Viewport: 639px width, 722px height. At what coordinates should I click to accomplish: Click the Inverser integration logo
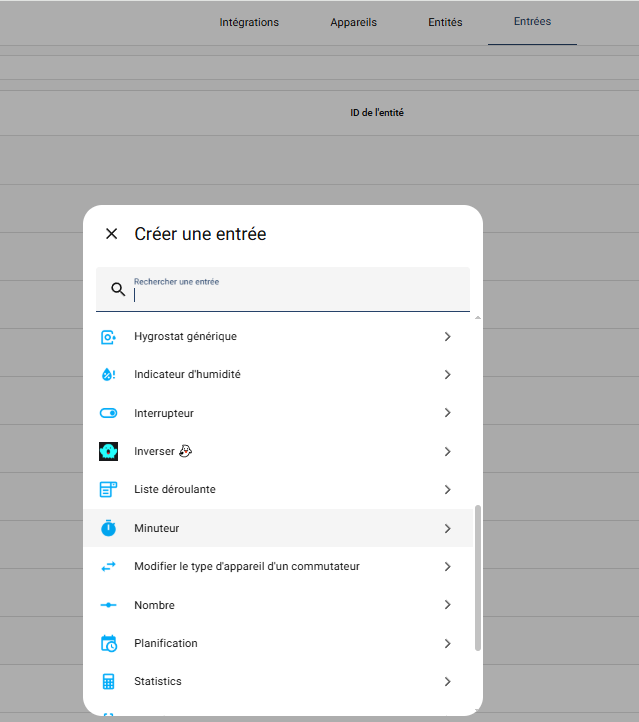pyautogui.click(x=109, y=451)
